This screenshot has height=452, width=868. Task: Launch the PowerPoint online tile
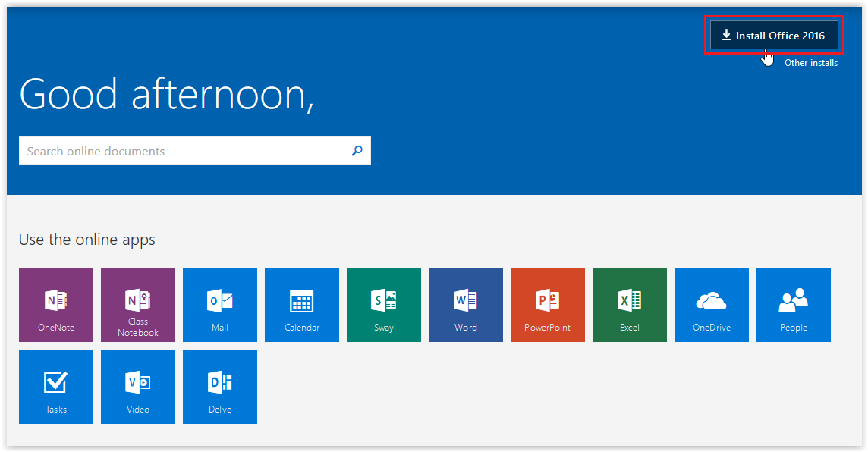(x=548, y=305)
